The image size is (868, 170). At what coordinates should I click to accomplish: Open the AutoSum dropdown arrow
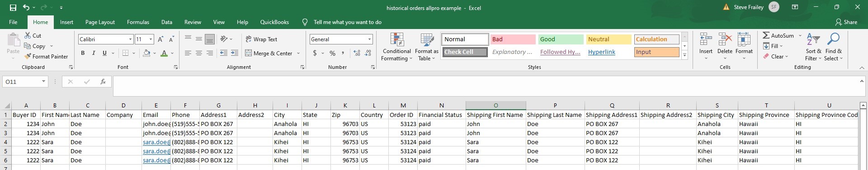(x=800, y=35)
